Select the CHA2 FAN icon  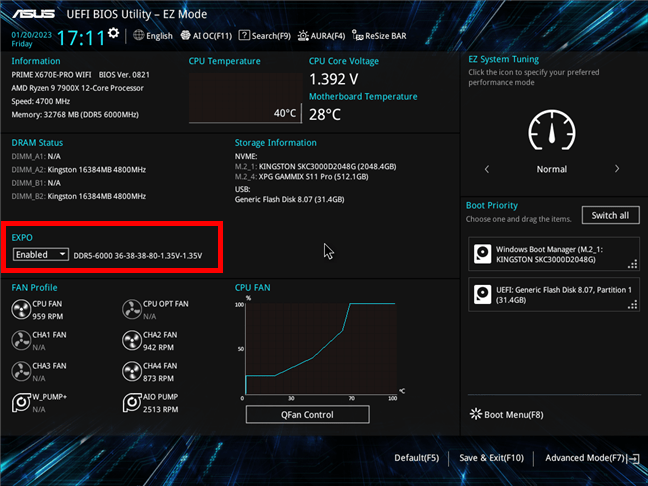click(x=132, y=341)
